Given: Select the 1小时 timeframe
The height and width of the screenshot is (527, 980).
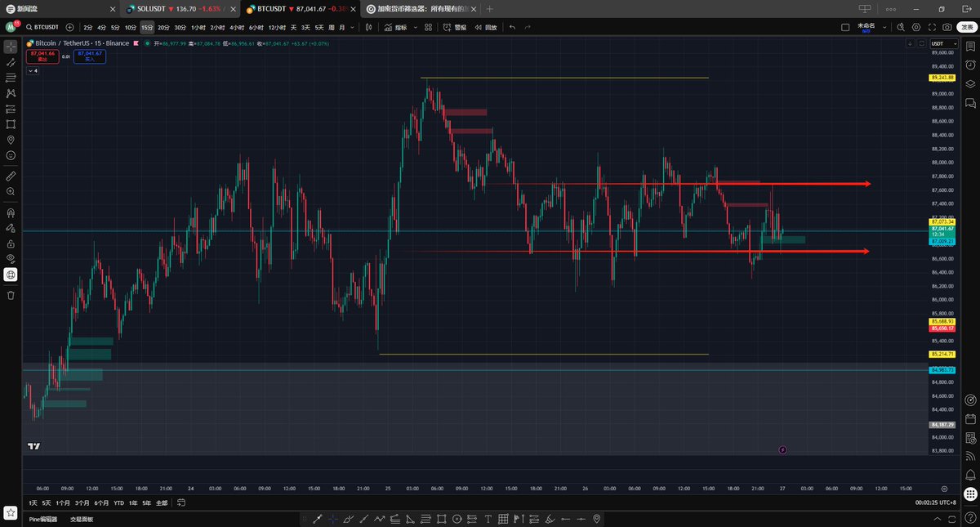Looking at the screenshot, I should tap(198, 27).
